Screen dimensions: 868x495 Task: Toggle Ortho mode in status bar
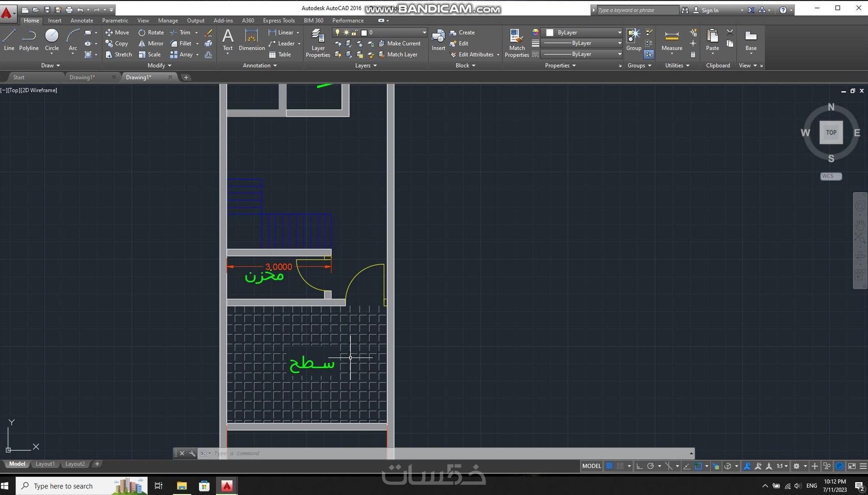[639, 466]
